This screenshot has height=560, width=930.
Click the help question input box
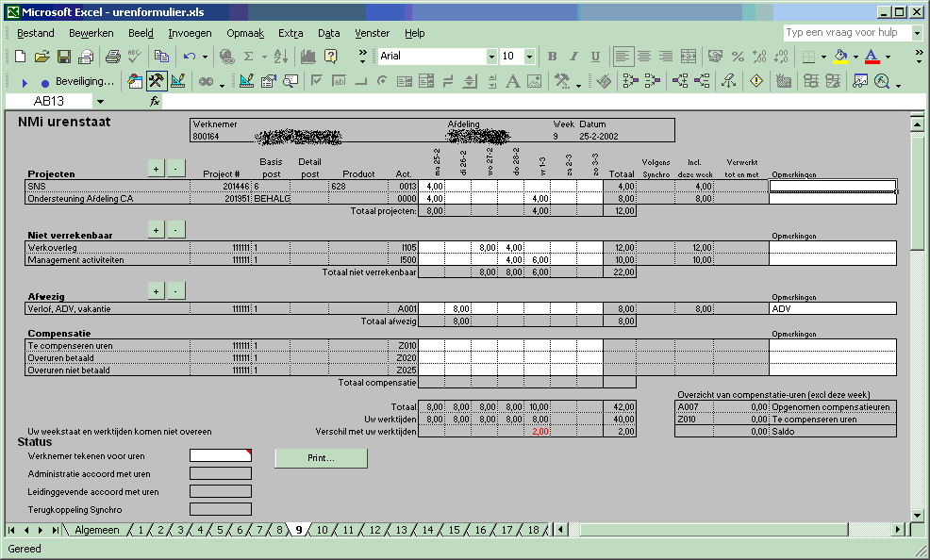pos(847,33)
